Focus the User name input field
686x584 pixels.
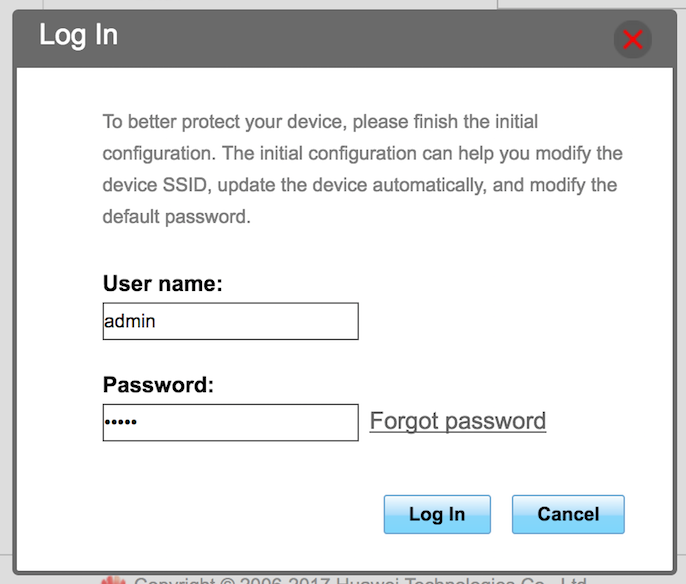click(x=231, y=321)
